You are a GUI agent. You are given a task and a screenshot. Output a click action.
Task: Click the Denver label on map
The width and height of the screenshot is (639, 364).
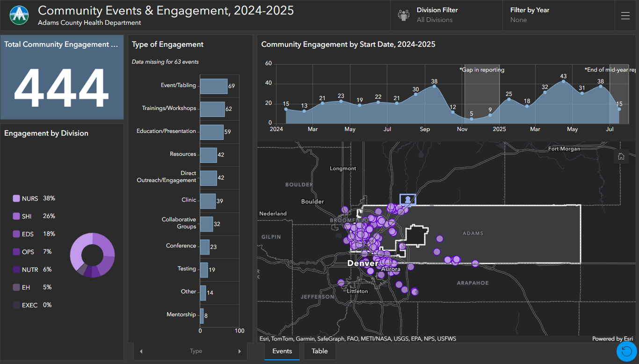[363, 263]
